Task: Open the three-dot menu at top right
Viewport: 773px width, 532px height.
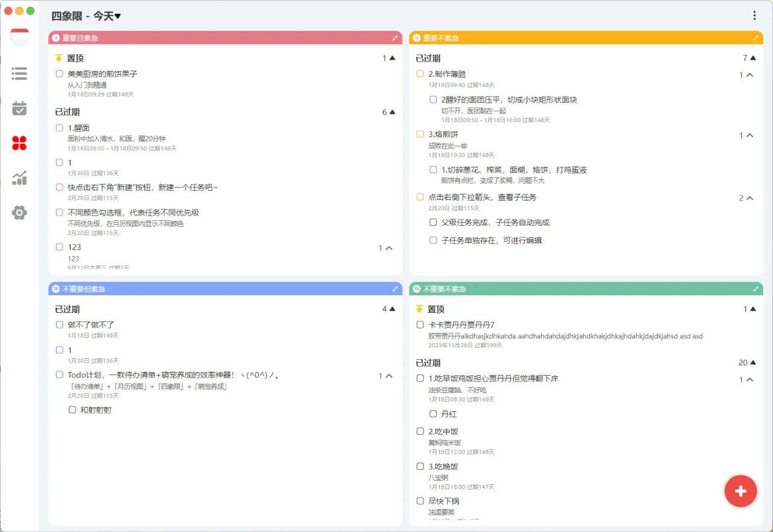Action: pos(754,15)
